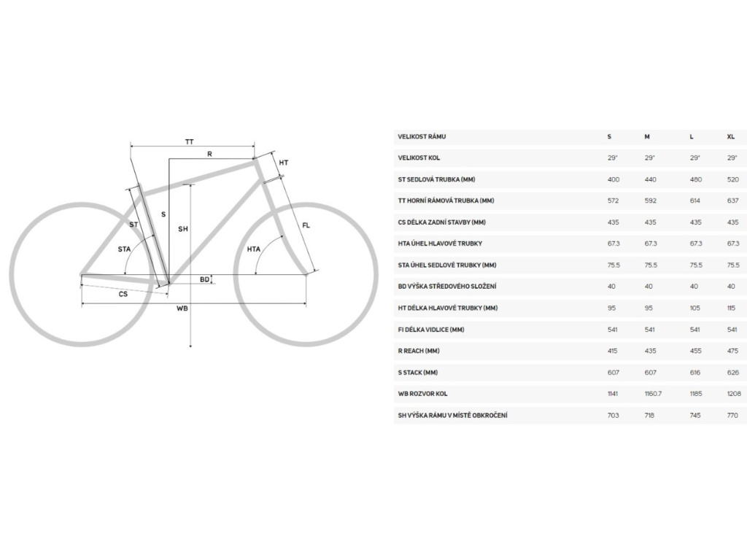This screenshot has height=560, width=747.
Task: Click the 1160.7 wheelbase value
Action: [655, 394]
